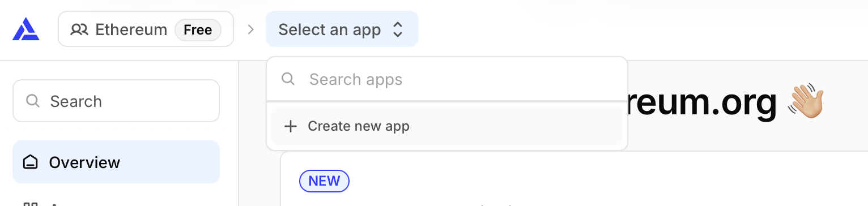Focus the Search apps field
Image resolution: width=868 pixels, height=206 pixels.
pyautogui.click(x=447, y=79)
